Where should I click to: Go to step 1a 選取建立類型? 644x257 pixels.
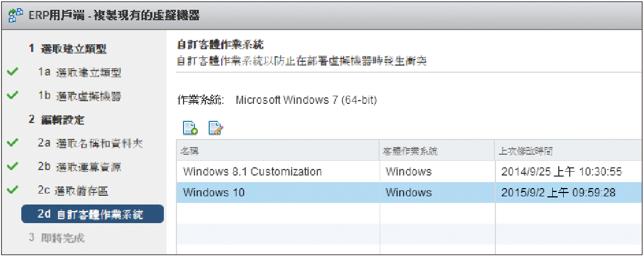coord(79,73)
